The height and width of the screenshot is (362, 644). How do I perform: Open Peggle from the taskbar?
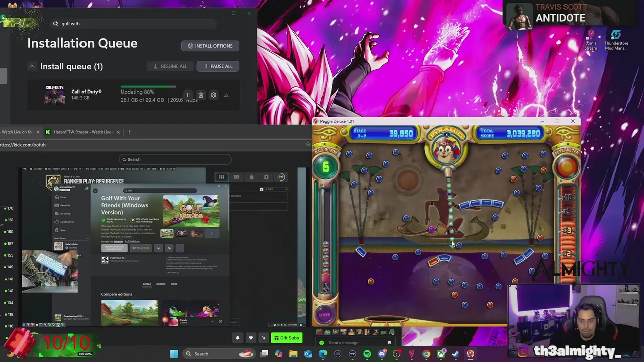470,354
